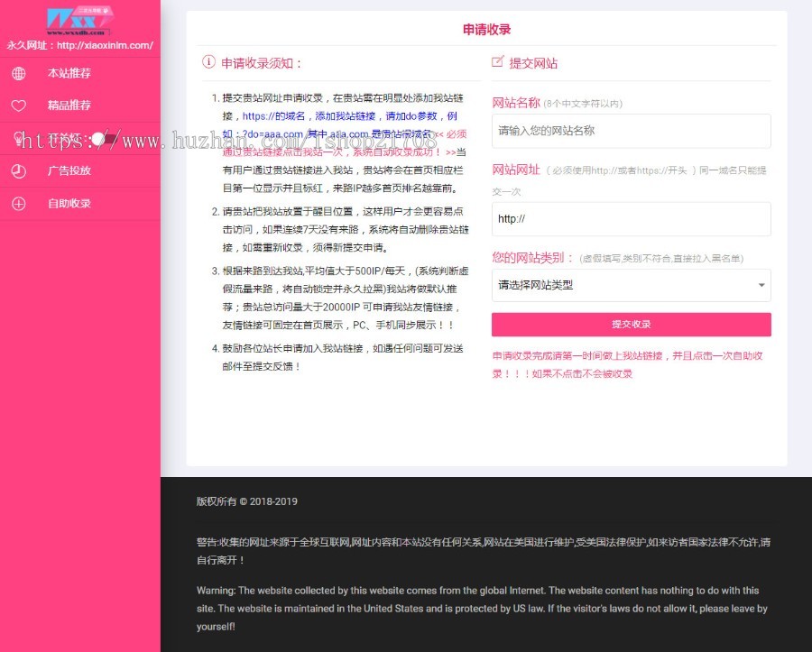Click the Chinese 警告 footer paragraph
Image resolution: width=812 pixels, height=652 pixels.
coord(484,551)
